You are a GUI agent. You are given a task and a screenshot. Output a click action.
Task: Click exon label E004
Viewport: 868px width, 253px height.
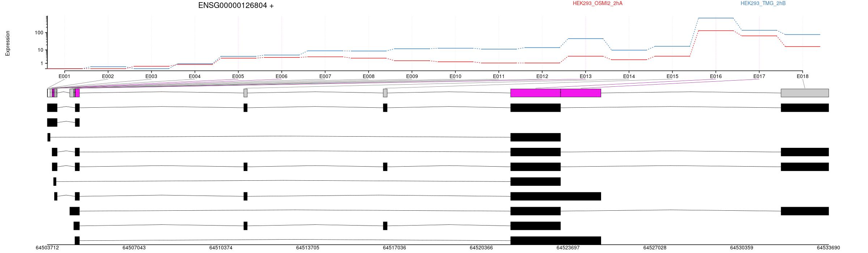195,76
